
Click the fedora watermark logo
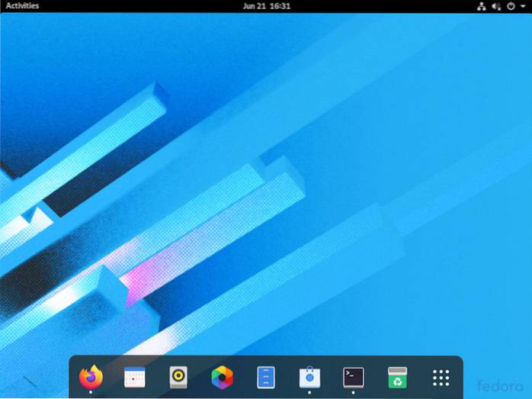pyautogui.click(x=498, y=385)
